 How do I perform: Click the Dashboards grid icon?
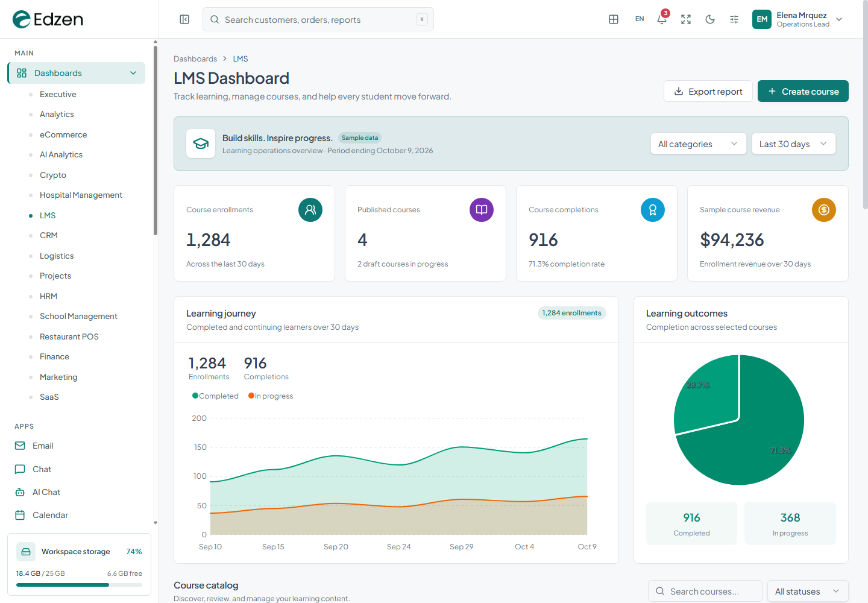click(x=22, y=73)
